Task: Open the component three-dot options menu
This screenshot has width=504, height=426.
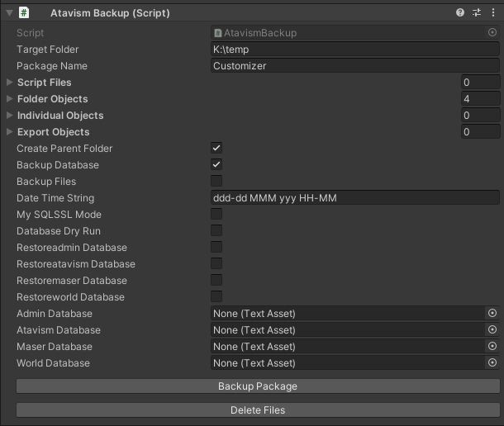Action: [492, 13]
